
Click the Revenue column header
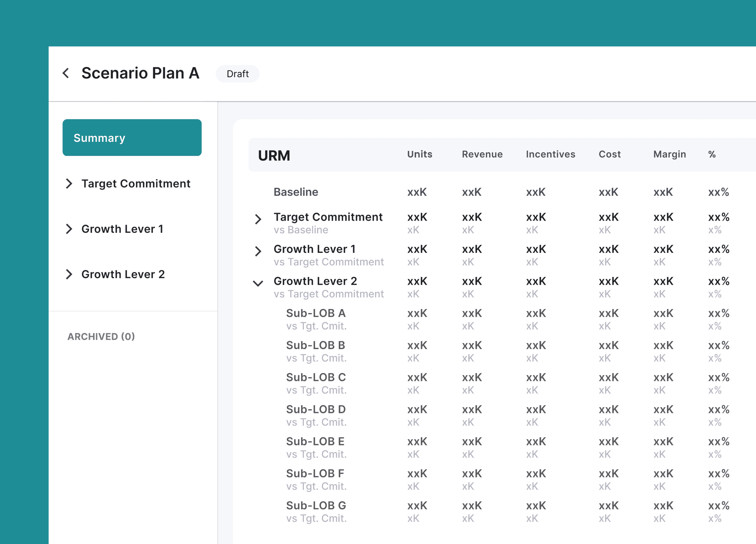coord(482,154)
